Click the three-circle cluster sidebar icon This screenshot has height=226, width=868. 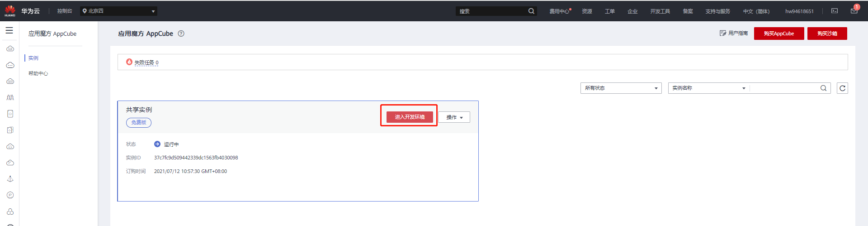(x=10, y=212)
